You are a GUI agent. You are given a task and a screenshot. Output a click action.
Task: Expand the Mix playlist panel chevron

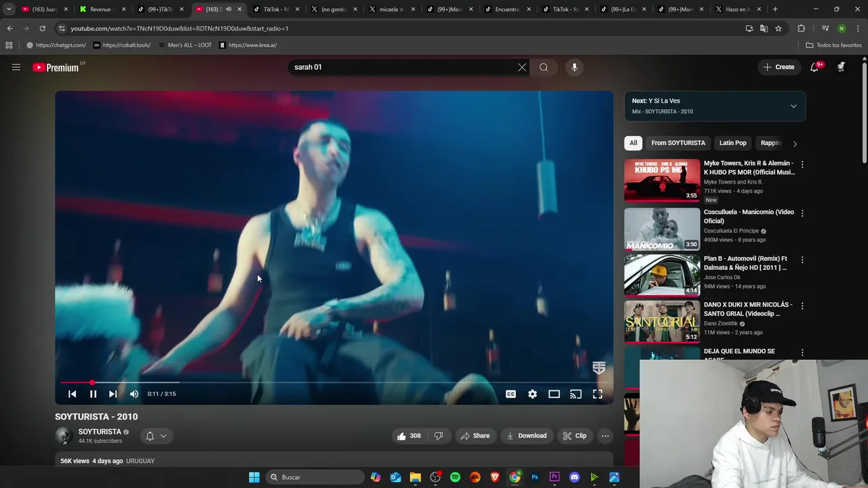[x=793, y=106]
